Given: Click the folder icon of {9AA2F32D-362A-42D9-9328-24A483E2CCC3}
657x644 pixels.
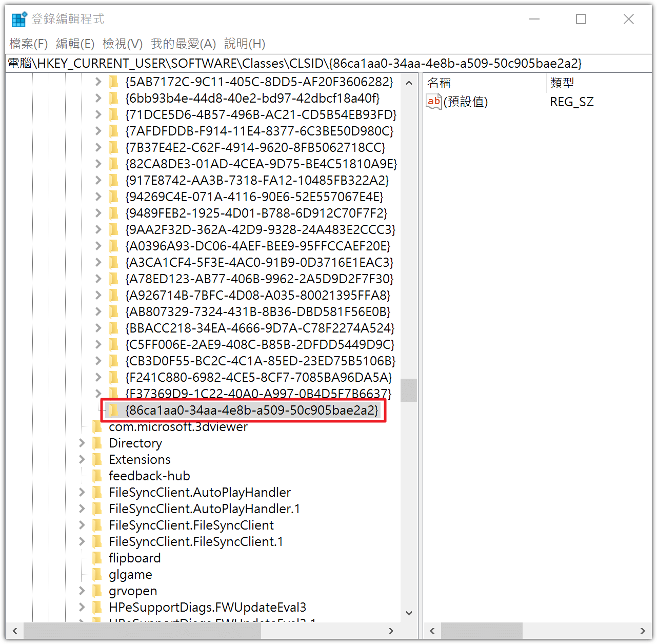Looking at the screenshot, I should point(113,229).
